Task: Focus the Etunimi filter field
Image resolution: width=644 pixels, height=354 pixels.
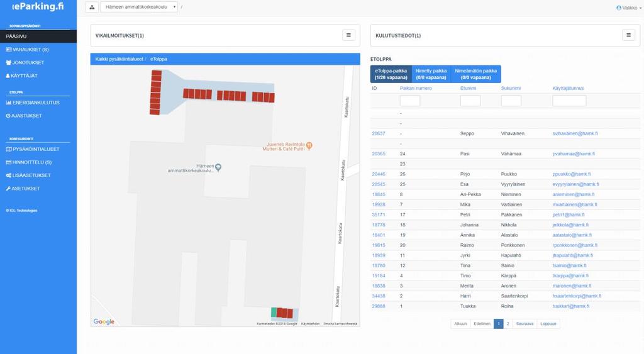Action: [470, 101]
